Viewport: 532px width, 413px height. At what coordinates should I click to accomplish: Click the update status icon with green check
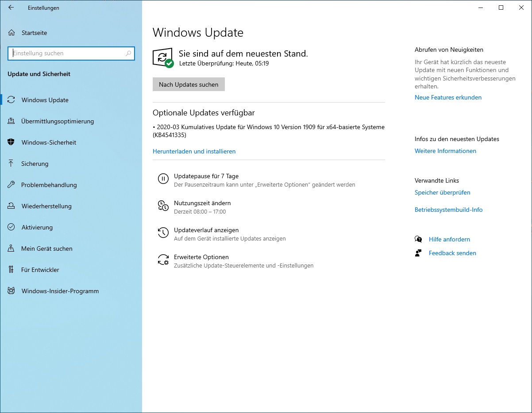(163, 58)
